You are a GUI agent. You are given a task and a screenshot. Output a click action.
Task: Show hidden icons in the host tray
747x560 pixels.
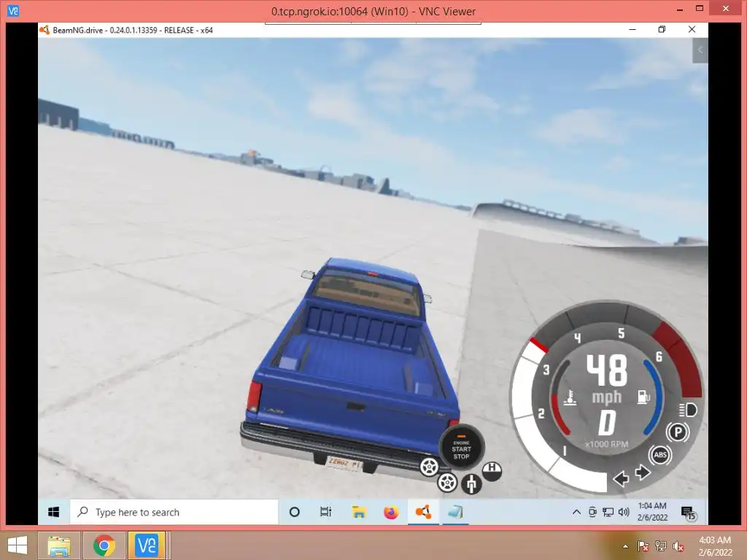tap(625, 546)
